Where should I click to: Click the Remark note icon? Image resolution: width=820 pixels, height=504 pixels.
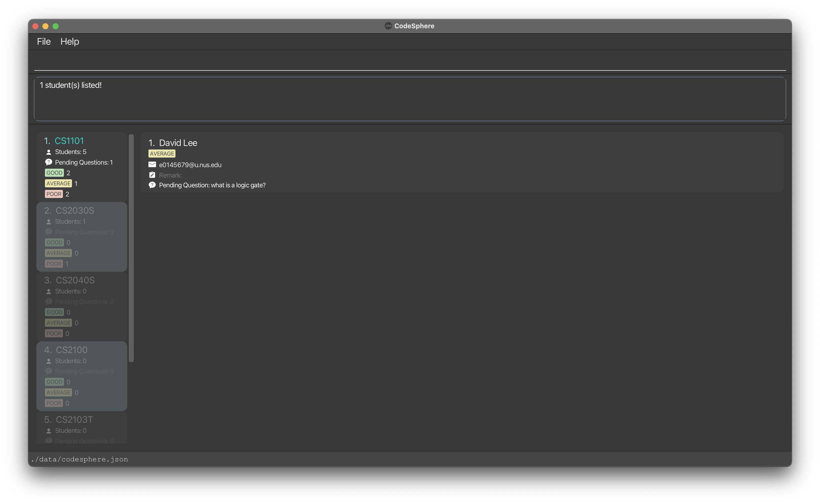pos(152,175)
